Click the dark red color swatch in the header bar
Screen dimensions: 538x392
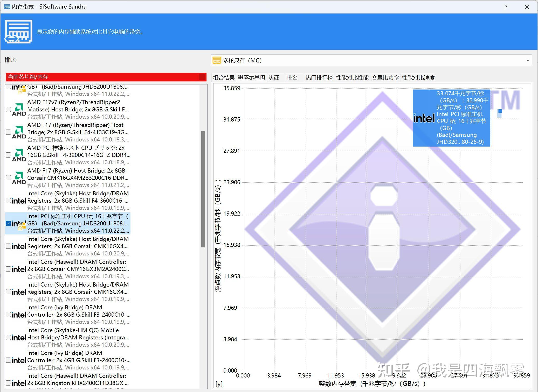[202, 77]
